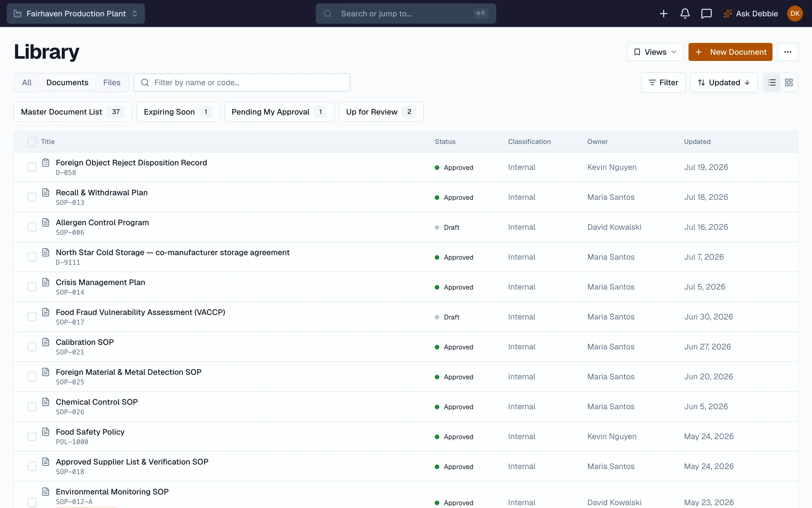Open the Fairhaven Production Plant site switcher
The height and width of the screenshot is (508, 812).
pyautogui.click(x=76, y=14)
